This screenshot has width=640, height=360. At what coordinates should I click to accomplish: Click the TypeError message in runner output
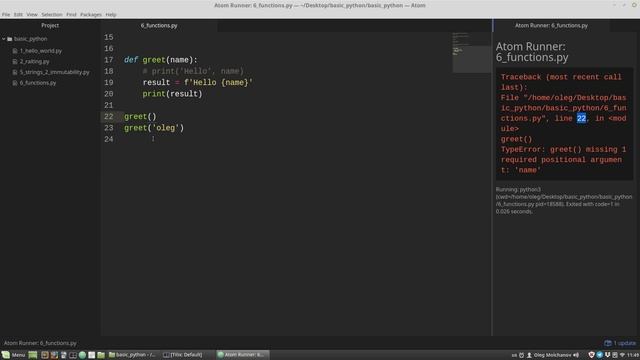pyautogui.click(x=563, y=160)
